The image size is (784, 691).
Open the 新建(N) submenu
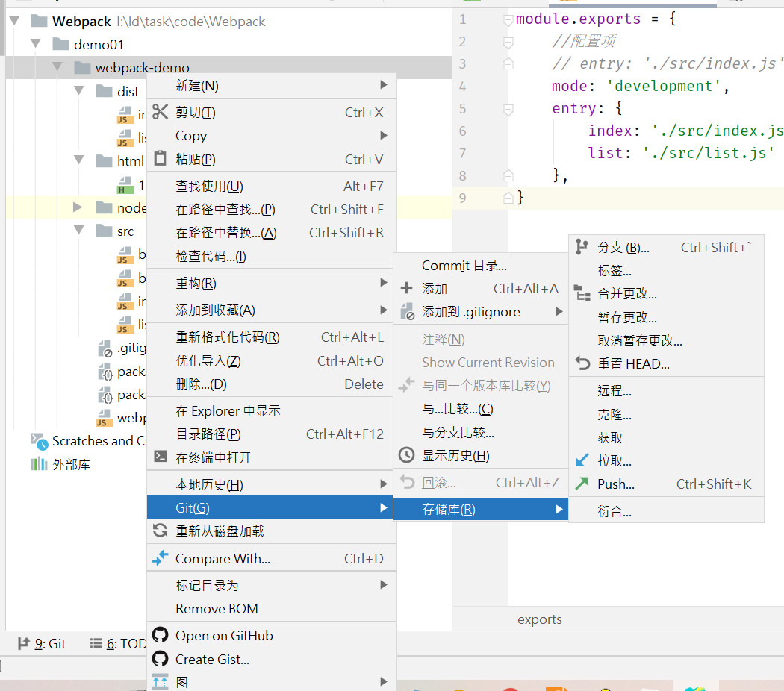point(272,85)
